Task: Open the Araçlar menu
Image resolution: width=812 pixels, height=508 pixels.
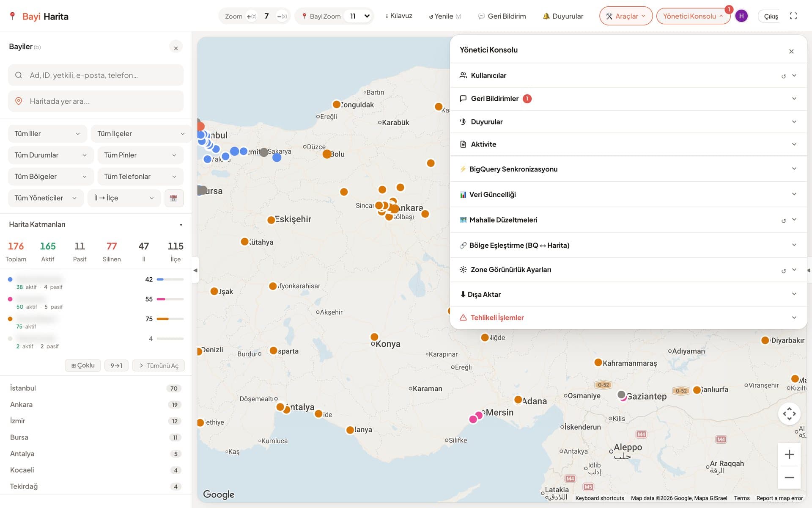Action: pos(626,16)
